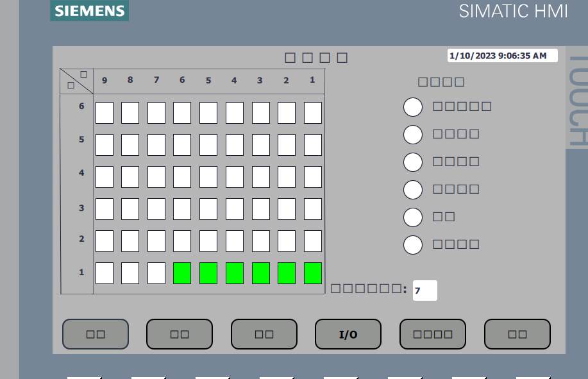Select green cell at row 1, column 6
The image size is (588, 379).
tap(182, 273)
